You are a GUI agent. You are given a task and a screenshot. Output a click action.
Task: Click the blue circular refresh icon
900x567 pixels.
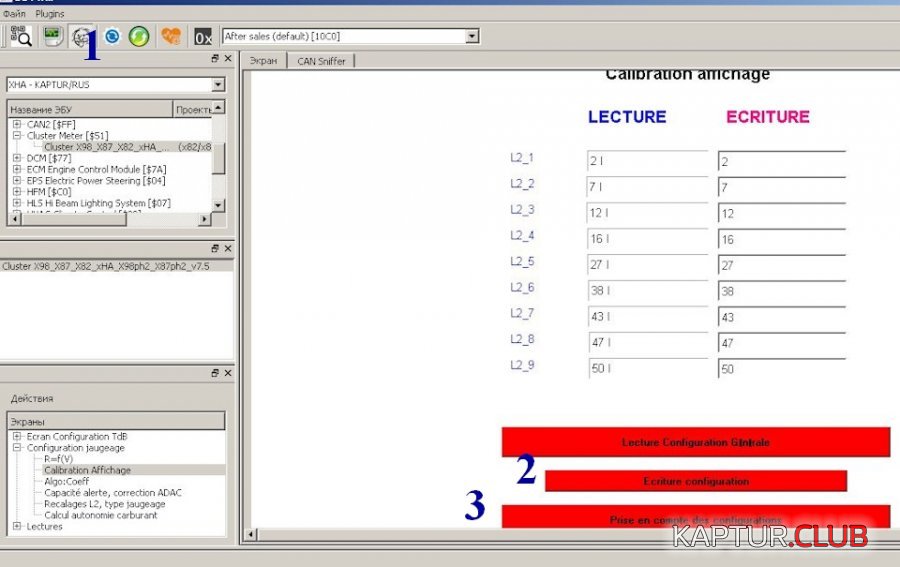click(112, 36)
